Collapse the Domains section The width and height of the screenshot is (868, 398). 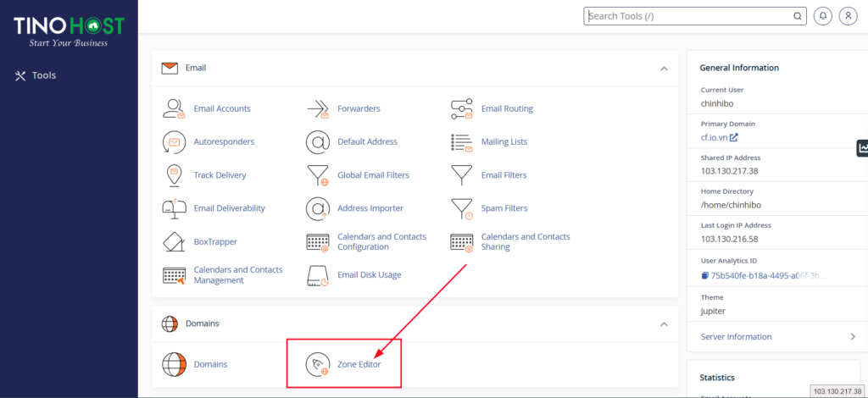664,324
